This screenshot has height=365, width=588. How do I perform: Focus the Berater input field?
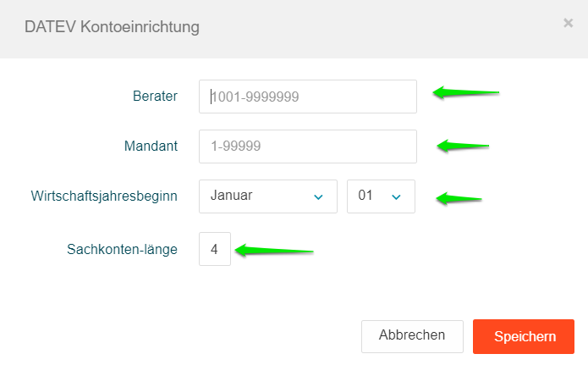tap(308, 97)
